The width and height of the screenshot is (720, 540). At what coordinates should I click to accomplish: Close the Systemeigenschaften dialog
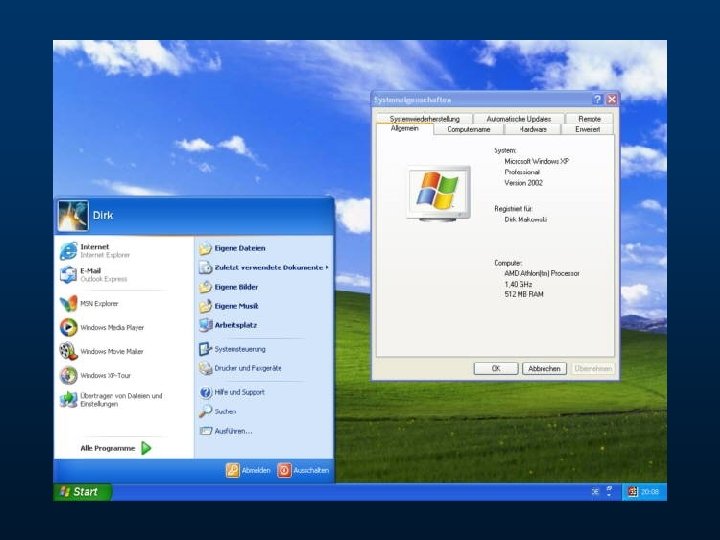612,99
